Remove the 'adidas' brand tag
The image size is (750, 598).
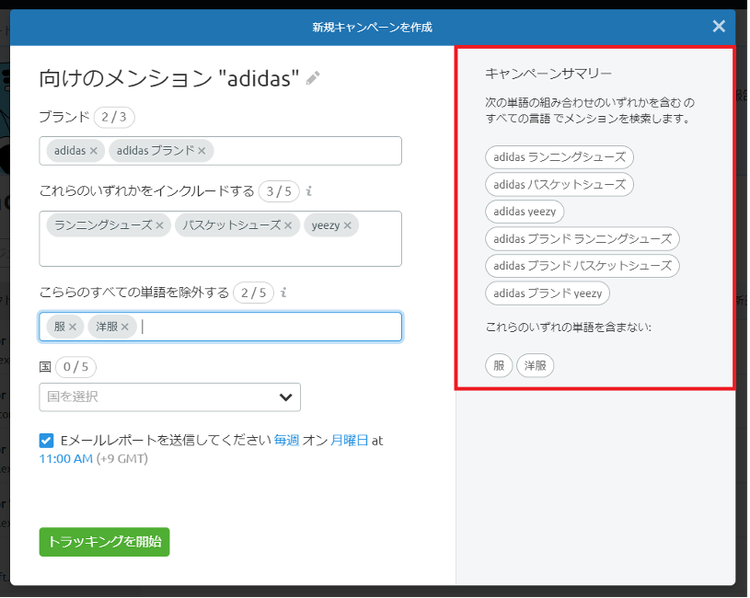point(94,151)
